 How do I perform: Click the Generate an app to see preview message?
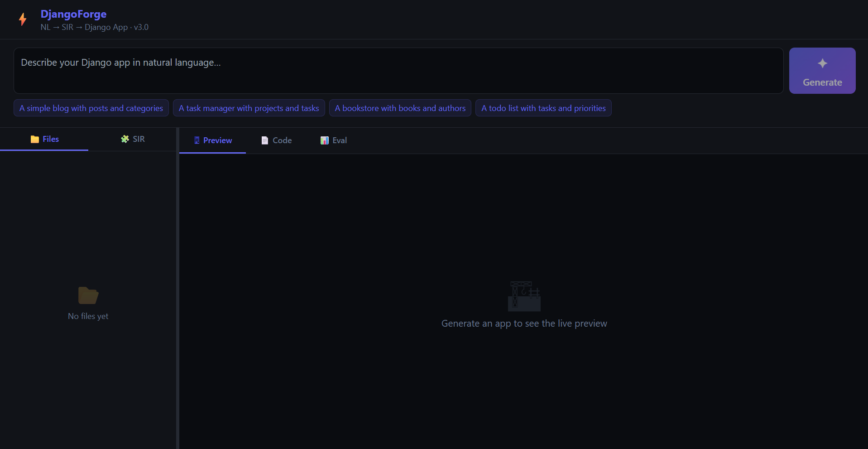point(524,323)
